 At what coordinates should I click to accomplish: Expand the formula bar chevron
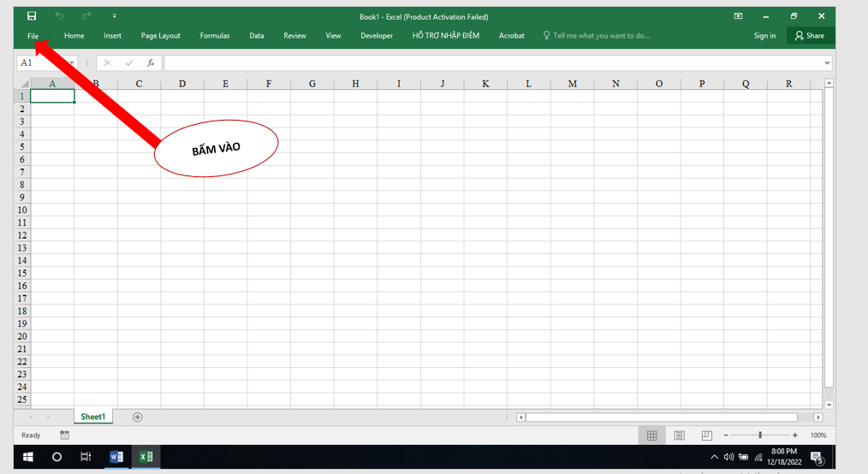826,62
